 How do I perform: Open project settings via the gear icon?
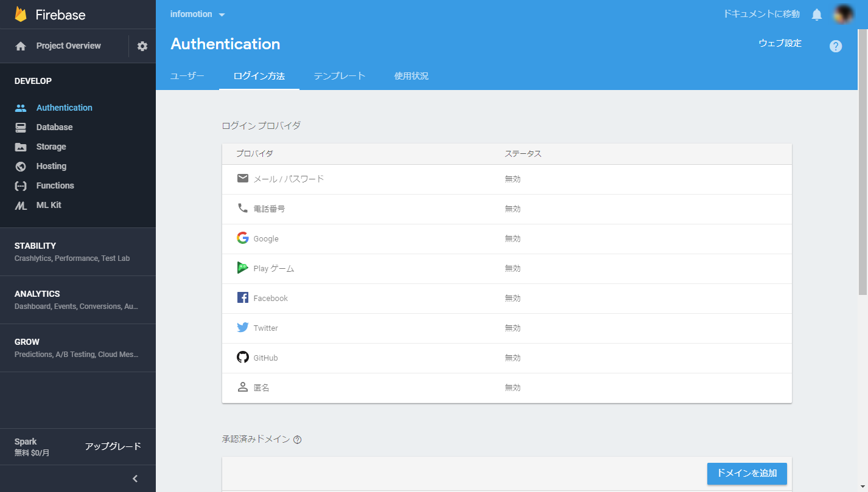(x=141, y=46)
